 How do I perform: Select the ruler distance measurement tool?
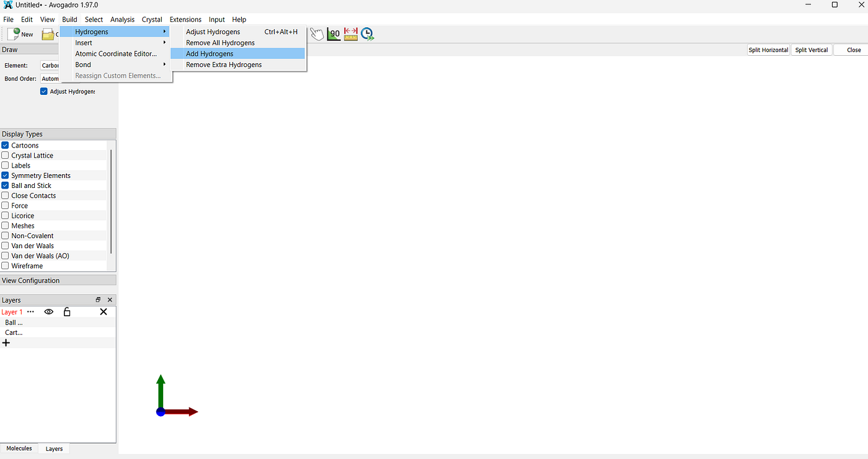click(351, 34)
